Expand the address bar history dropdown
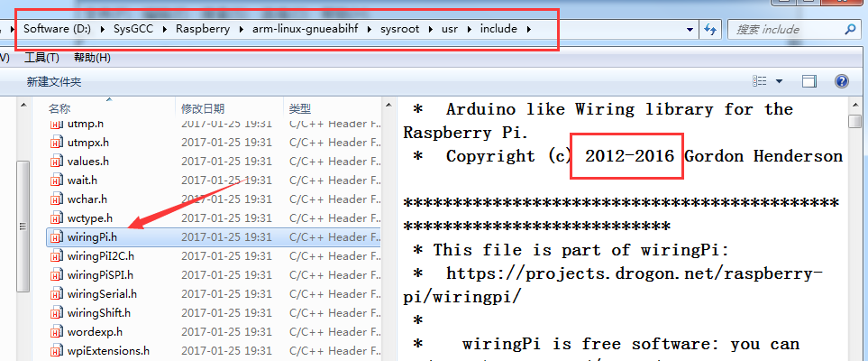Screen dimensions: 868x361 pyautogui.click(x=688, y=30)
